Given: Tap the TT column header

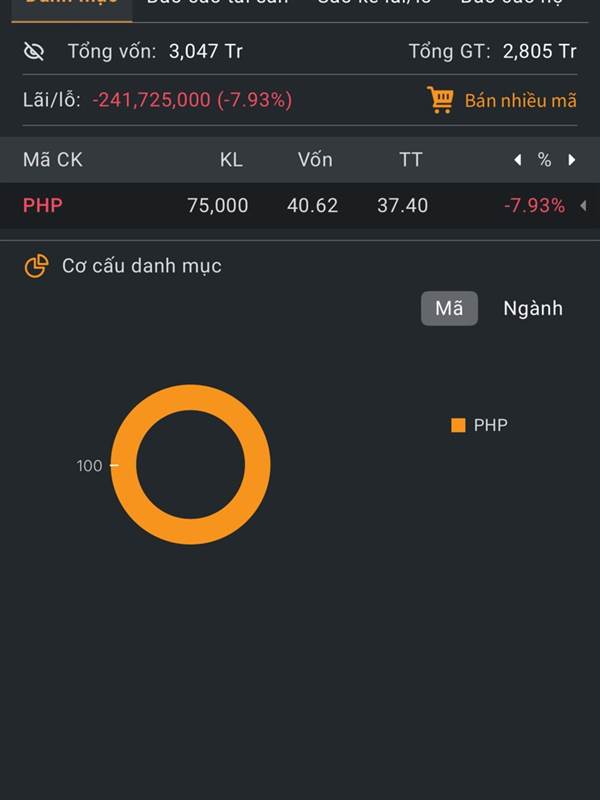Looking at the screenshot, I should pyautogui.click(x=410, y=160).
